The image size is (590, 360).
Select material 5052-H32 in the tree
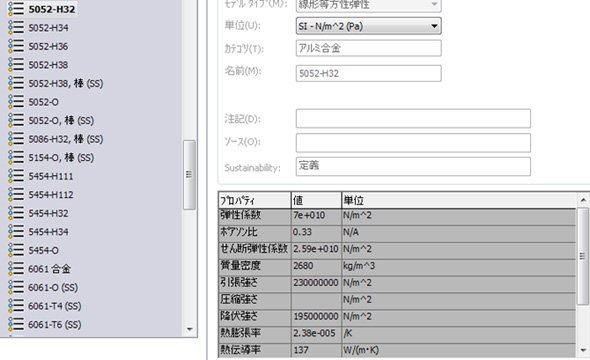pos(52,9)
